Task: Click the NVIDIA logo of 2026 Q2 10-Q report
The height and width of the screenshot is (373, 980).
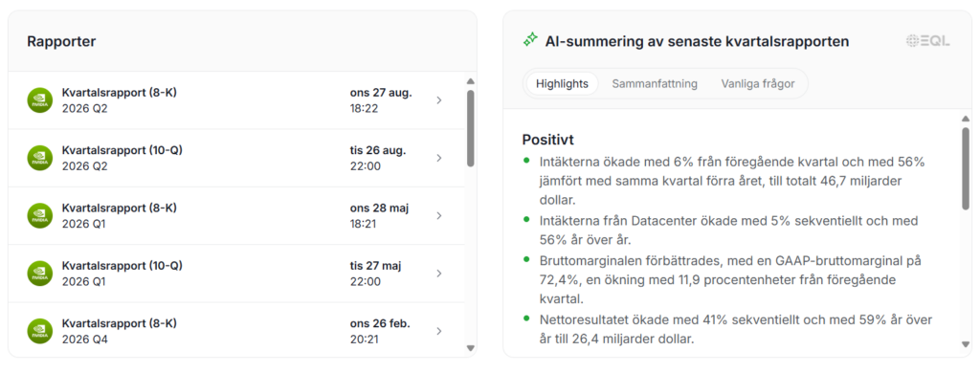Action: [x=40, y=158]
